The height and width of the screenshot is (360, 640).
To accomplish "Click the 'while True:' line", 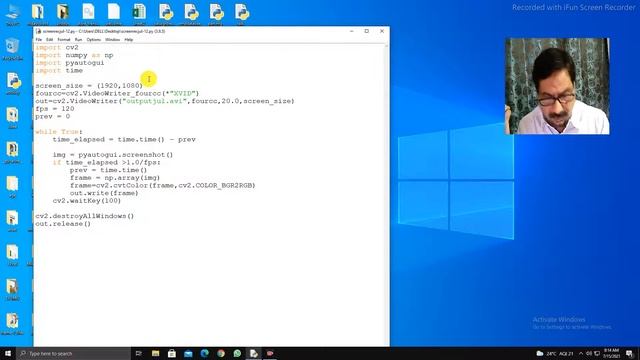I will click(x=59, y=132).
